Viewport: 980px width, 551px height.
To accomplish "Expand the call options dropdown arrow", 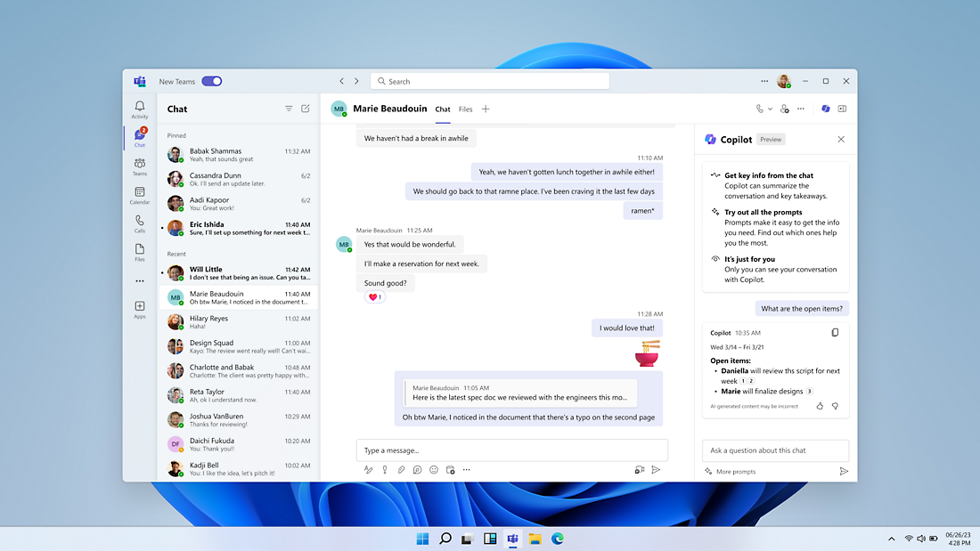I will pos(772,108).
